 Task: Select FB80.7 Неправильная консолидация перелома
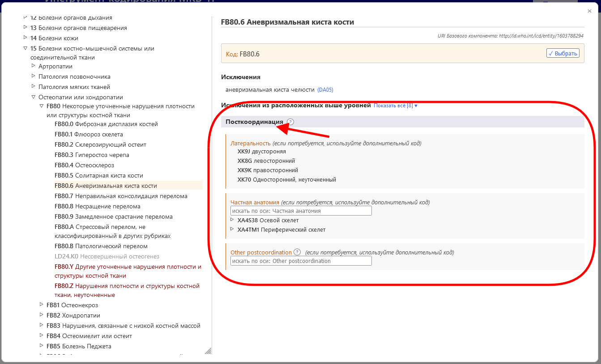click(x=121, y=196)
